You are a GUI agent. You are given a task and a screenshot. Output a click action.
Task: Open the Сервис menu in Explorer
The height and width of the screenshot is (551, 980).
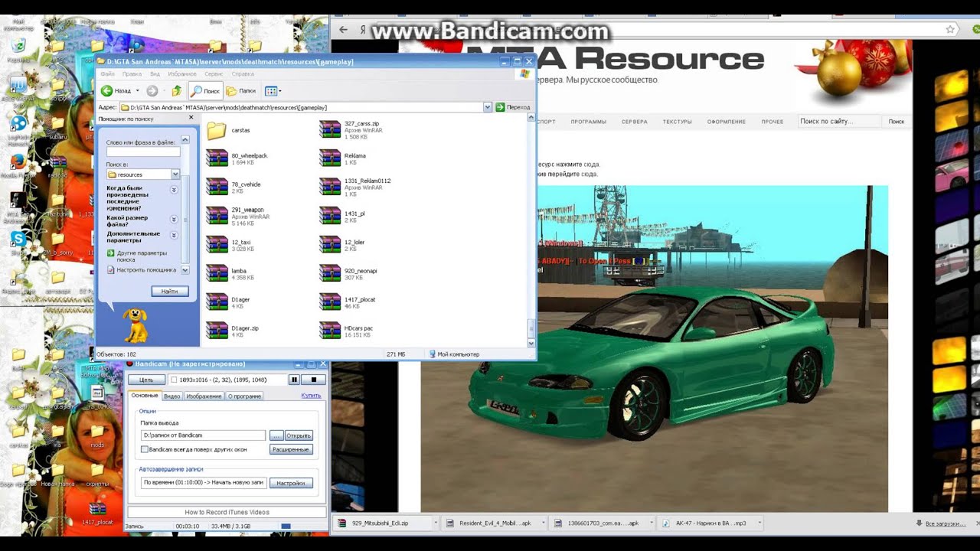coord(214,74)
